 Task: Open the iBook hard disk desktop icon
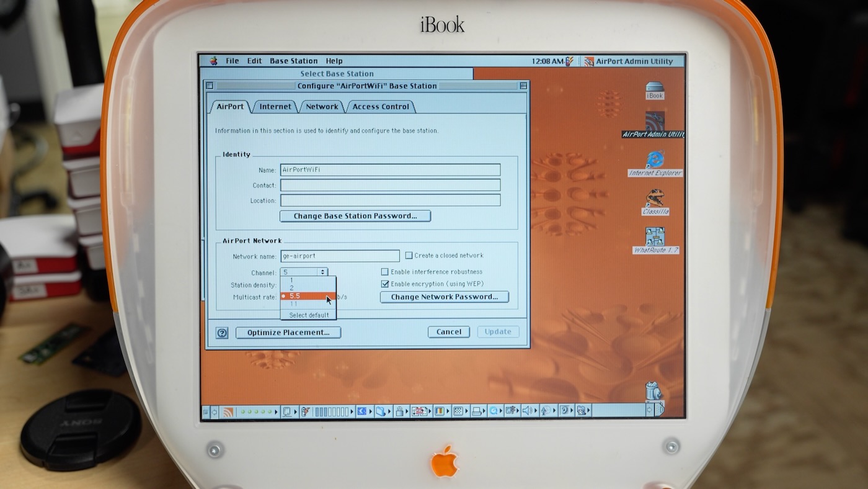click(x=655, y=90)
